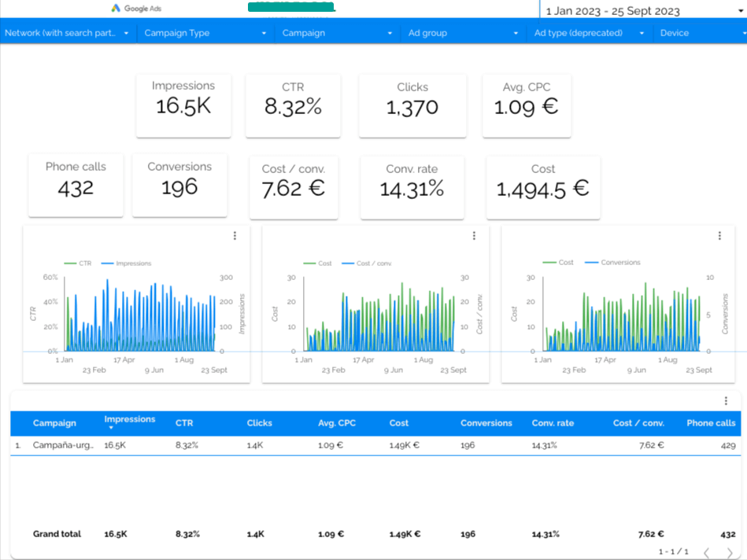Open the Ad type (deprecated) dropdown
Screen dimensions: 747x560
590,33
